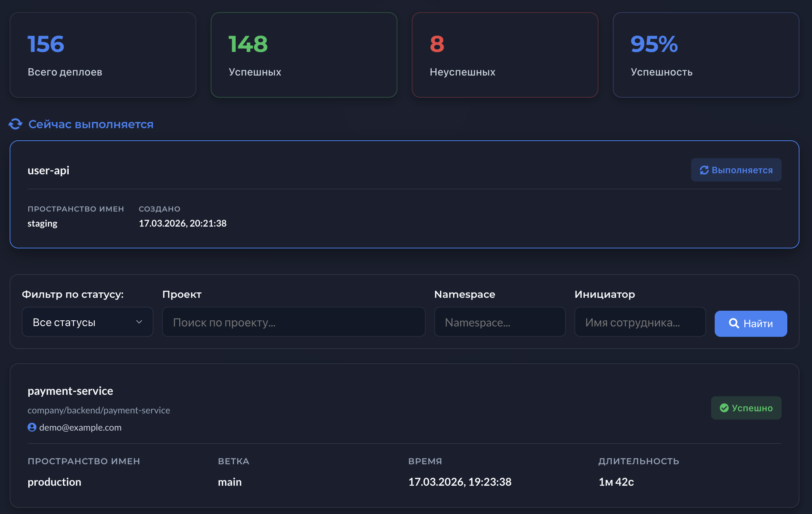Click the demo@example.com initiator email
This screenshot has height=514, width=812.
(80, 427)
